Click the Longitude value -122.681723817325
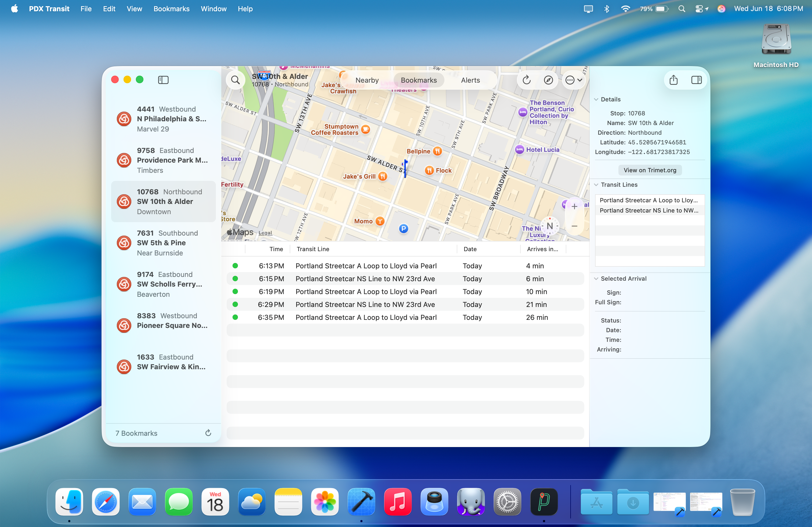812x527 pixels. pyautogui.click(x=659, y=152)
